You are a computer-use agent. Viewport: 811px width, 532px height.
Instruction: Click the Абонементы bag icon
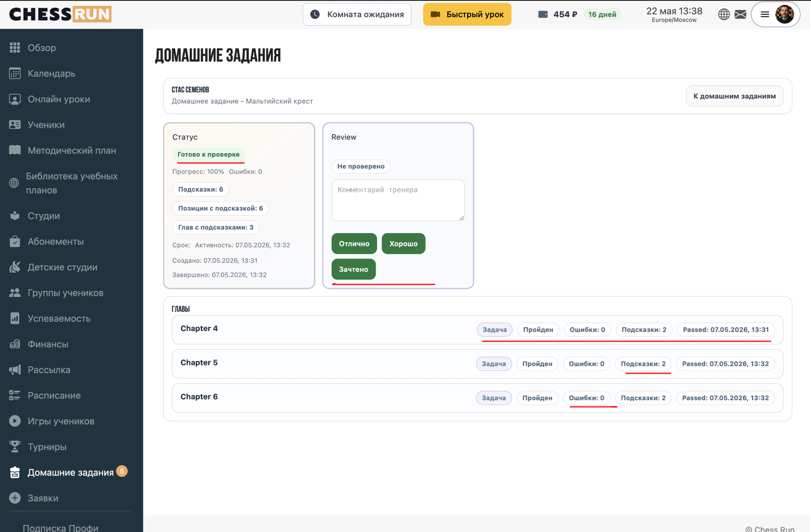(x=15, y=241)
